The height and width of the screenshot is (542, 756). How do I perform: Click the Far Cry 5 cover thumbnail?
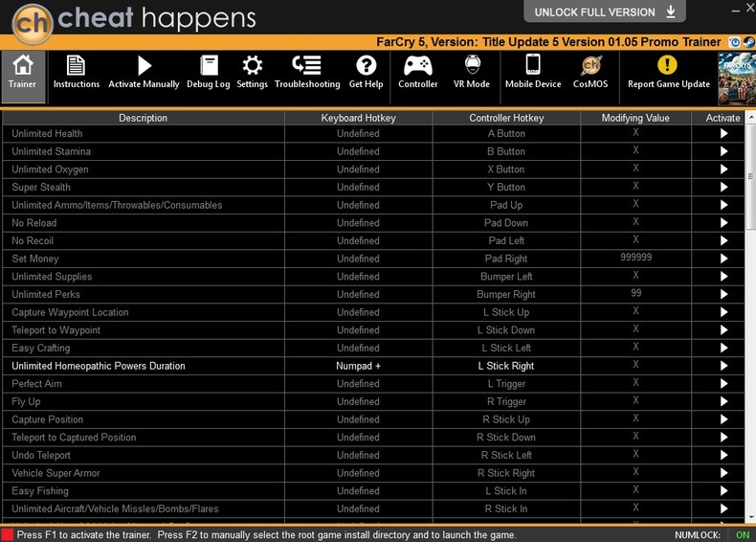737,77
